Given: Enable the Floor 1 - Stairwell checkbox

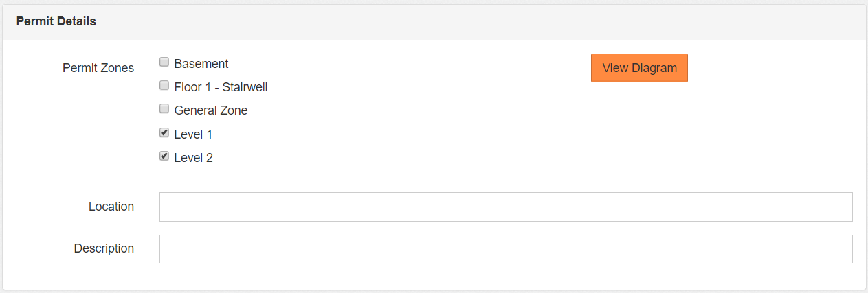Looking at the screenshot, I should pos(164,86).
